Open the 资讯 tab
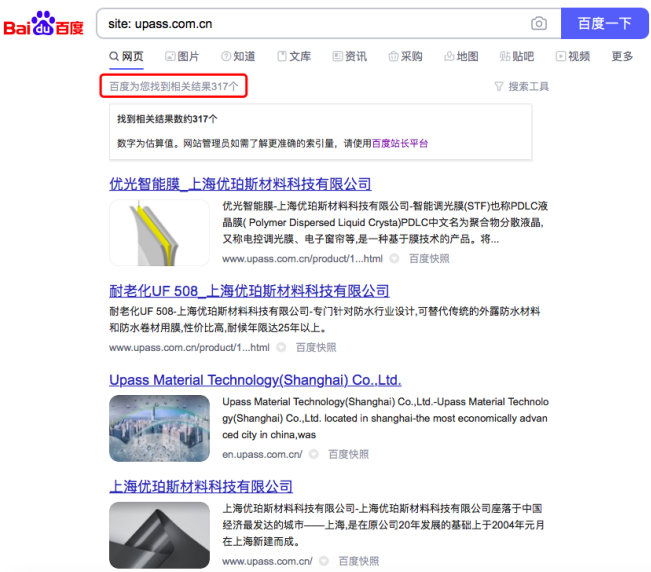 350,56
